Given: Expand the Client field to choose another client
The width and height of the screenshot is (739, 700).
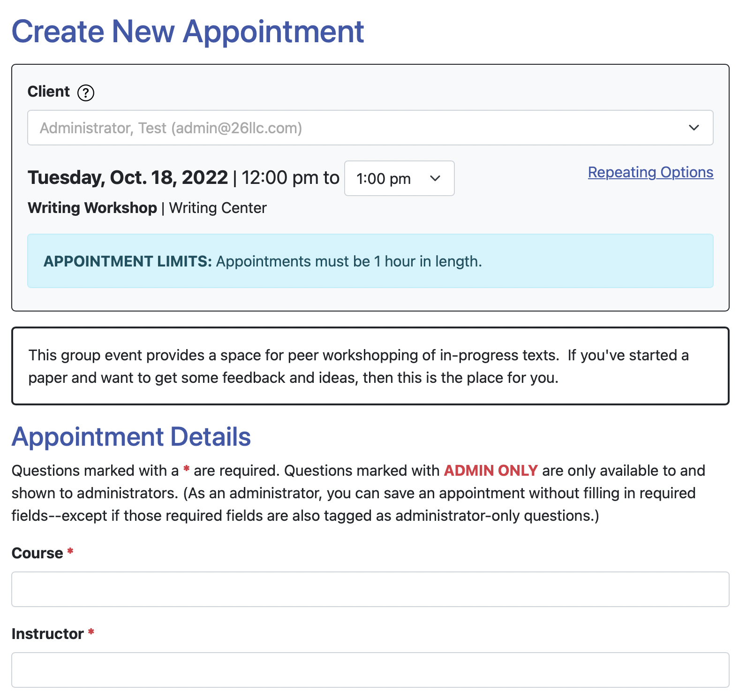Looking at the screenshot, I should tap(370, 128).
